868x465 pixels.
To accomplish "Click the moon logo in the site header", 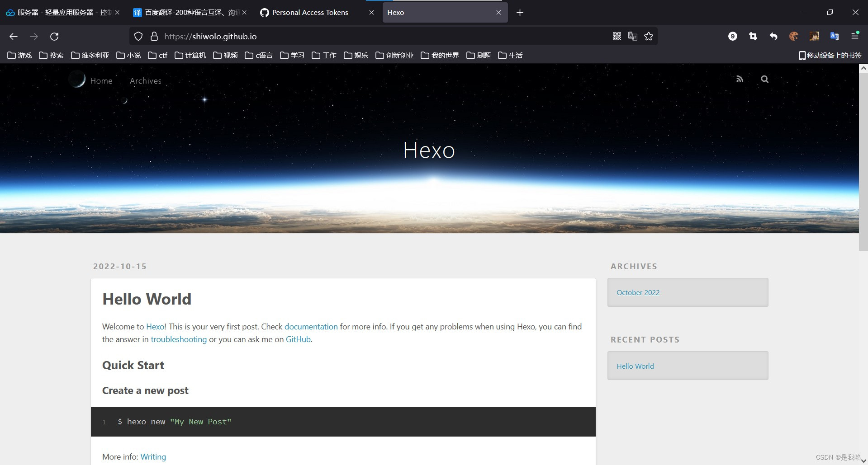I will click(x=77, y=80).
